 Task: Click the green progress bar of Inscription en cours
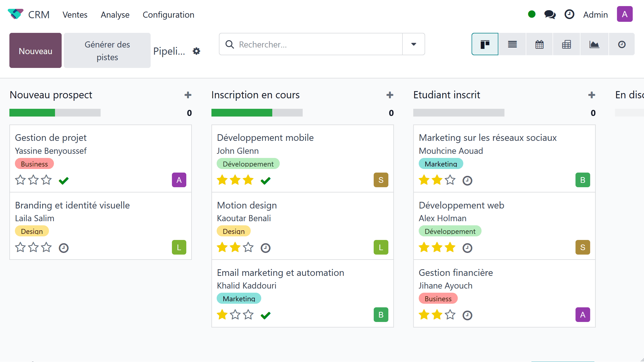point(242,113)
